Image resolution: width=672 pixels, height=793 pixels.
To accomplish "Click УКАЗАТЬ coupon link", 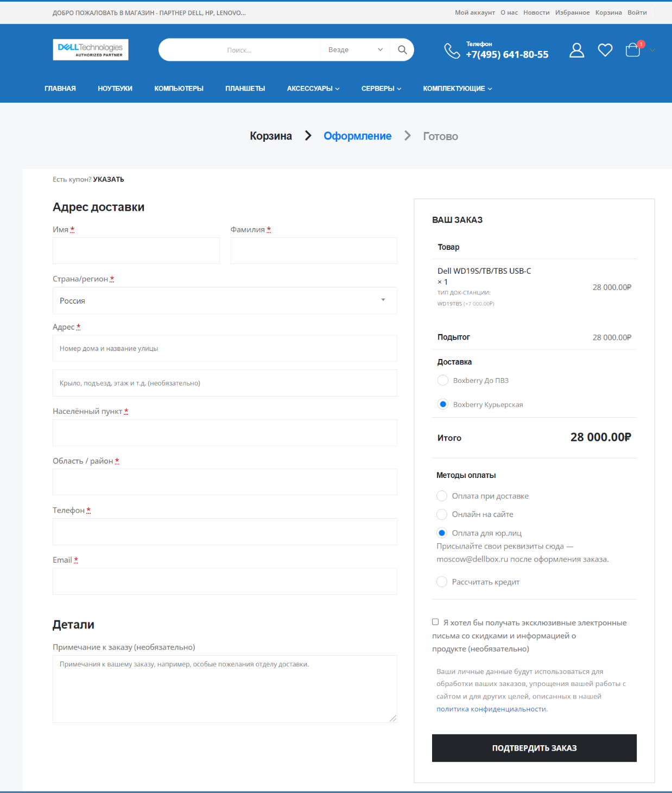I will click(x=109, y=179).
